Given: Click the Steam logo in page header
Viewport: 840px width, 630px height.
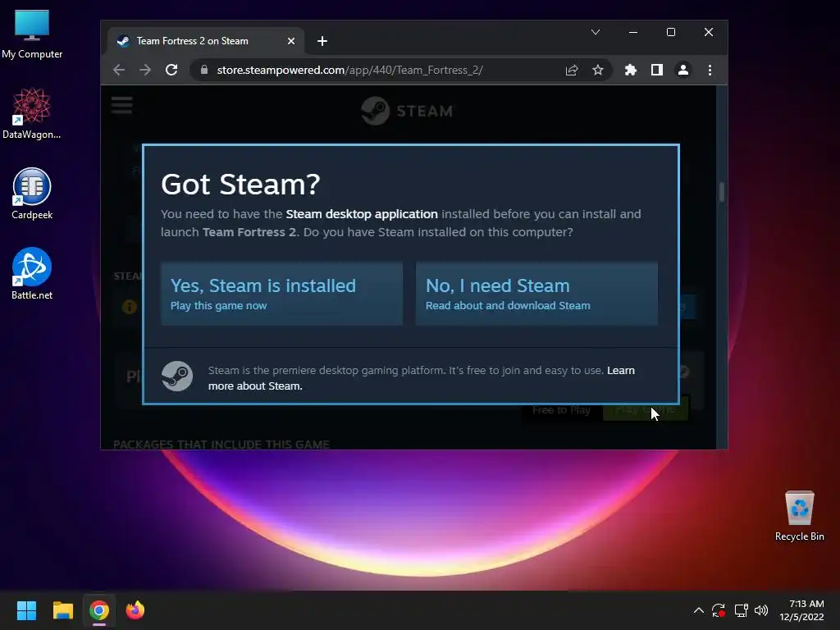Looking at the screenshot, I should click(x=407, y=111).
